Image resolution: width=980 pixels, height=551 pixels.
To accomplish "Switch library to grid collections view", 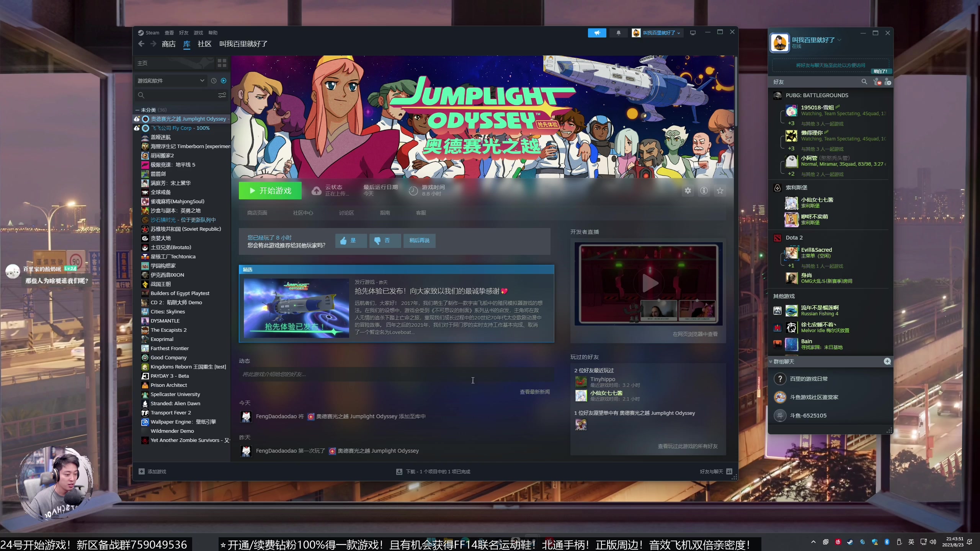I will (x=222, y=63).
